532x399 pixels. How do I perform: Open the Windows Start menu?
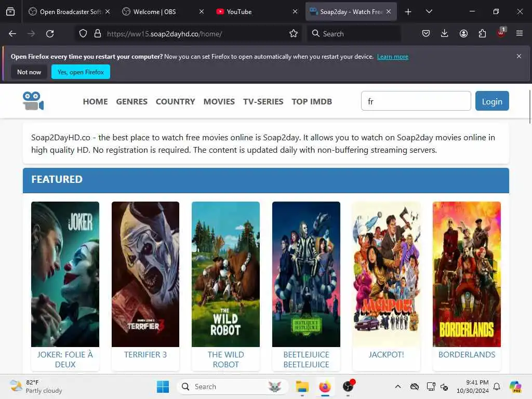point(163,387)
